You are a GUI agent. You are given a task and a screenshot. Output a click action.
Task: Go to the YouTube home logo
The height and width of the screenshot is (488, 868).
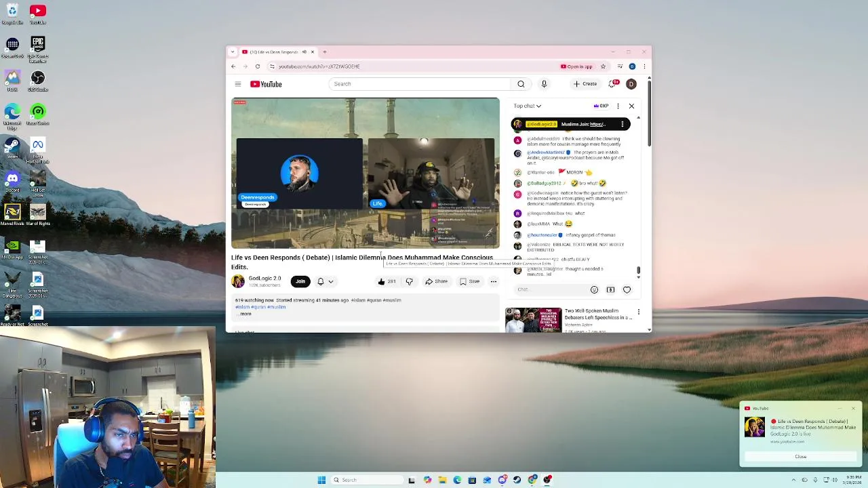pyautogui.click(x=266, y=84)
